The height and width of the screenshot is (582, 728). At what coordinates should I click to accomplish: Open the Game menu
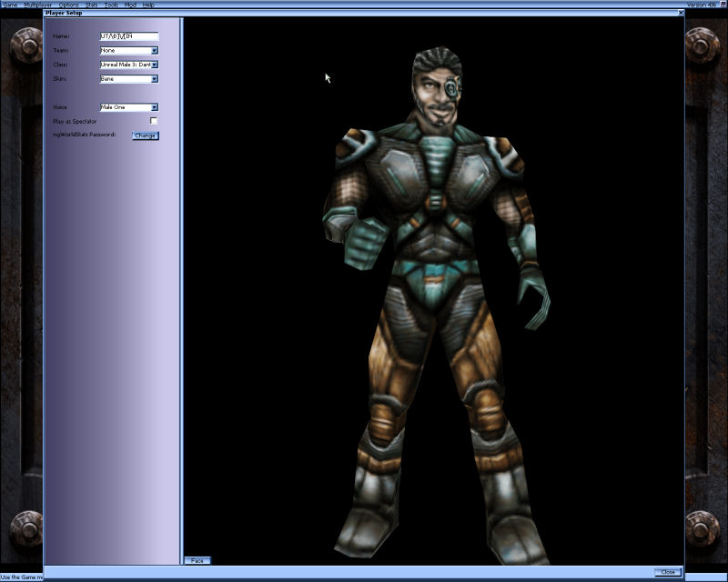pos(12,4)
